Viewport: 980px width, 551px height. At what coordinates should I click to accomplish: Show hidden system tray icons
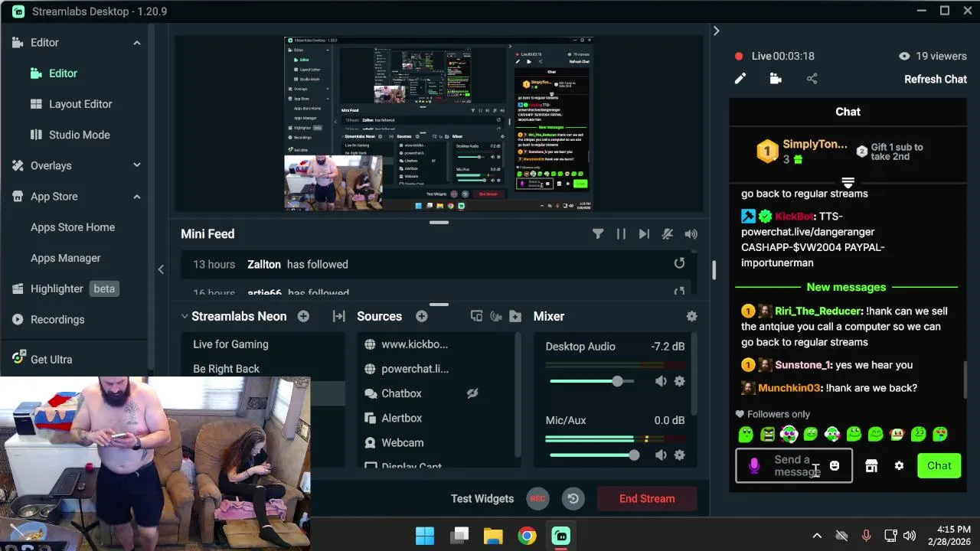coord(817,536)
